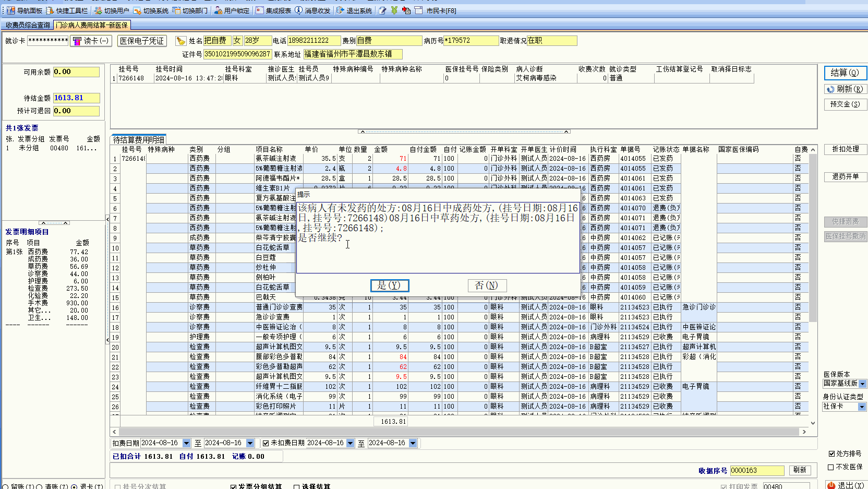Select the 退卡(T) radio button
This screenshot has height=489, width=868.
click(74, 486)
